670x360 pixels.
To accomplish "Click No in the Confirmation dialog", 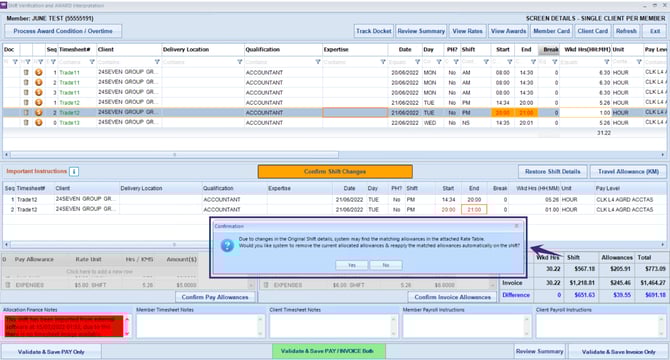I will (386, 265).
